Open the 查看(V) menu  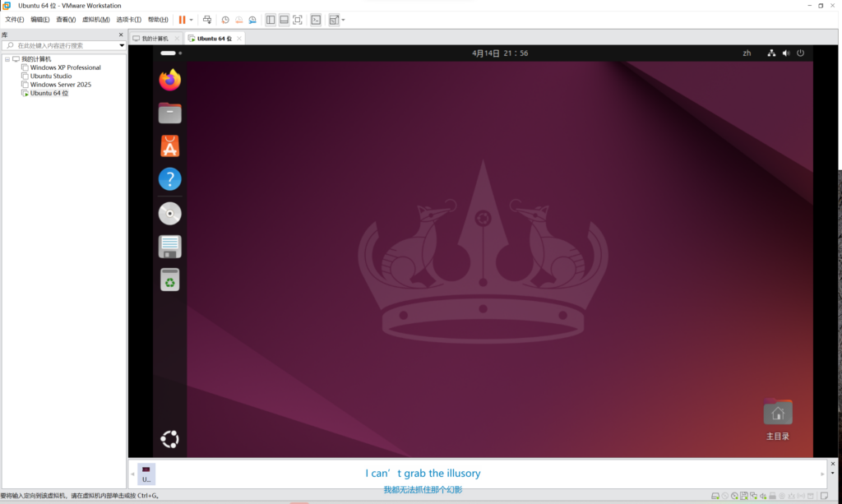[x=66, y=20]
